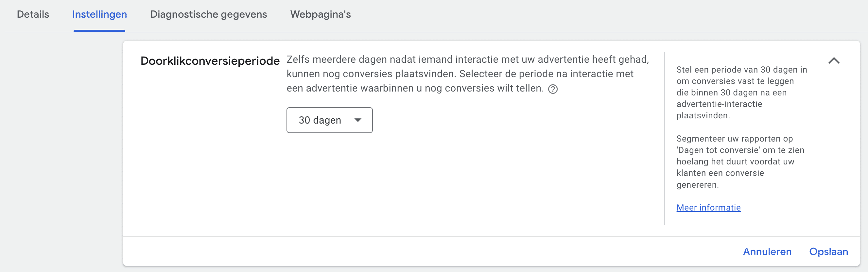Click the tip text Stel een periode van 30 dagen
This screenshot has height=272, width=868.
point(742,93)
